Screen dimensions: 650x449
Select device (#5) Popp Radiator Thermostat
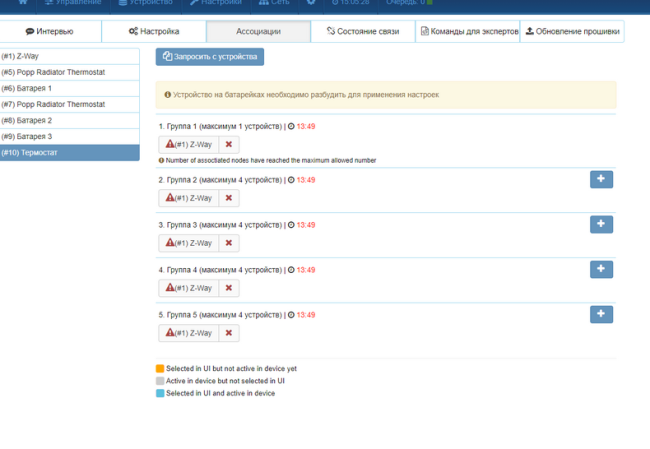[x=69, y=73]
